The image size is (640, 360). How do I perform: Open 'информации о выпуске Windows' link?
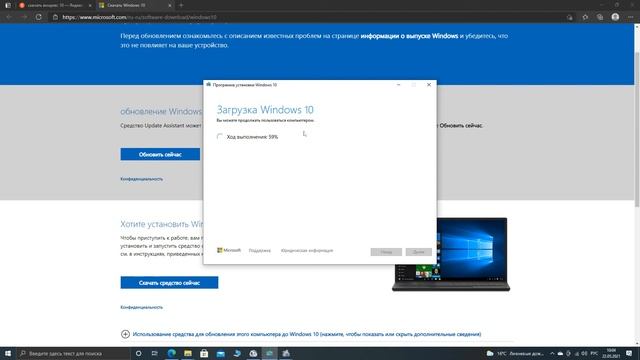[409, 36]
